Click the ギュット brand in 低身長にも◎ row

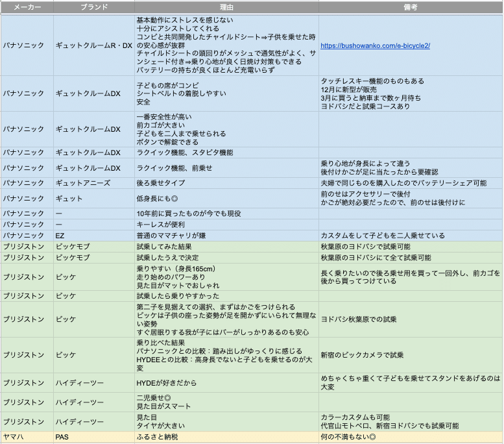pyautogui.click(x=94, y=198)
